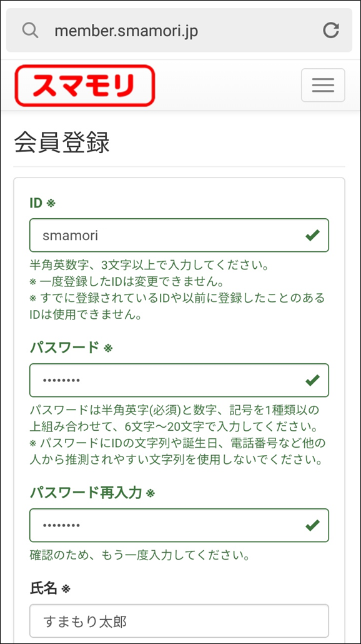Select the member.smamori.jp address text
The width and height of the screenshot is (361, 644).
click(126, 31)
